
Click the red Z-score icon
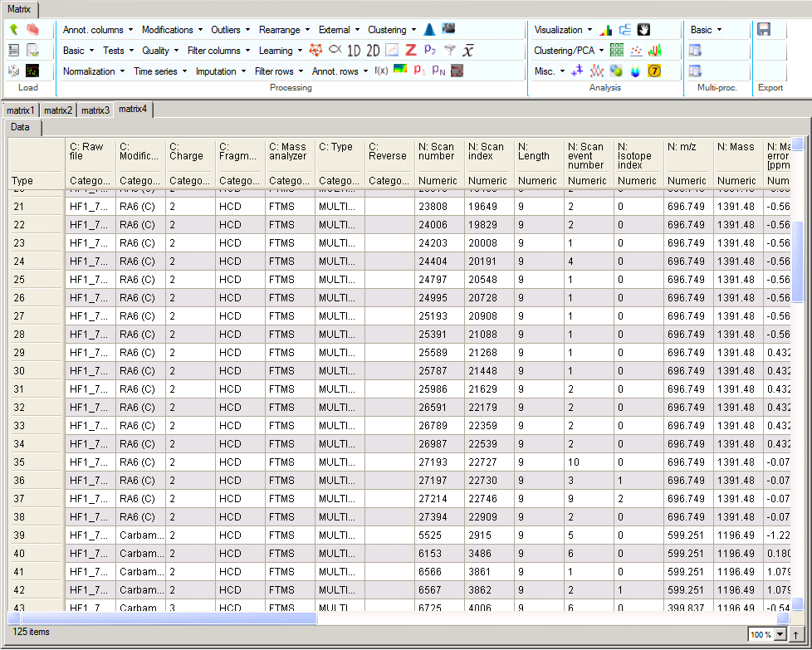coord(410,51)
